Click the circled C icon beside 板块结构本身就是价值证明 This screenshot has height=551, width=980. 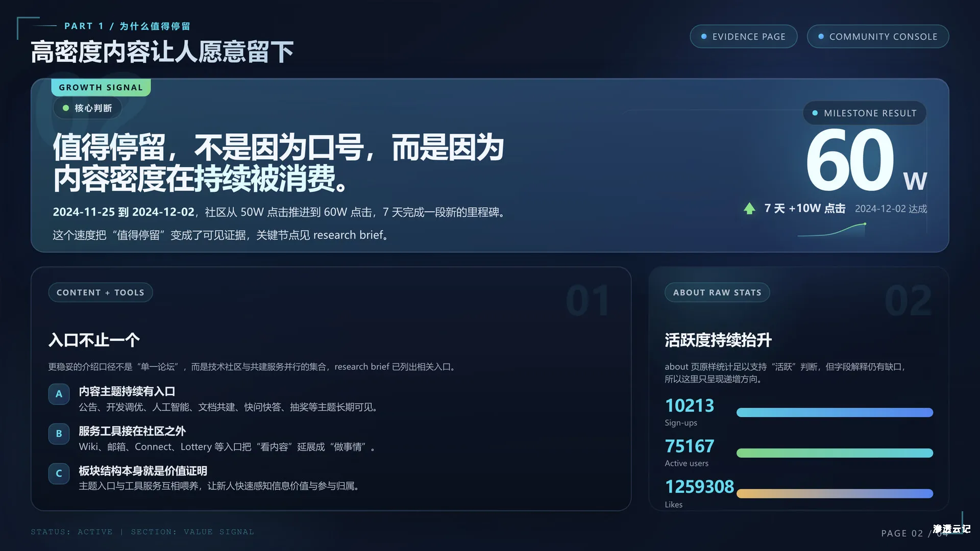tap(59, 473)
